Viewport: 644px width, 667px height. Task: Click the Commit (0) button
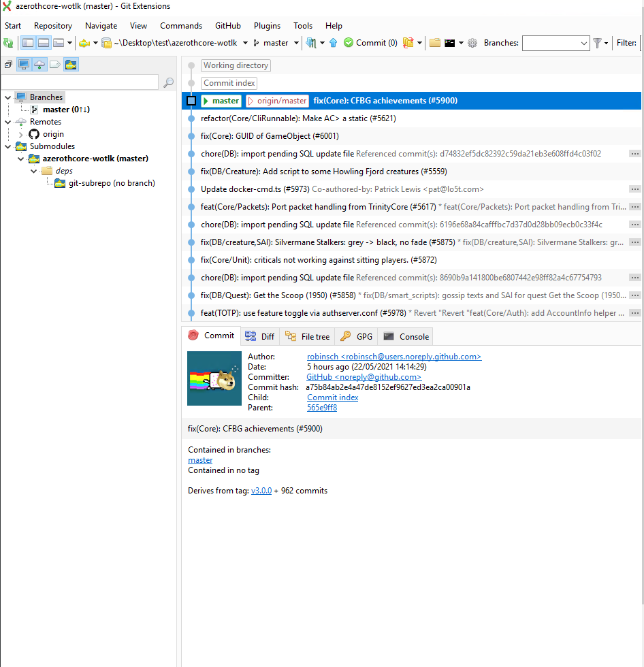click(370, 42)
